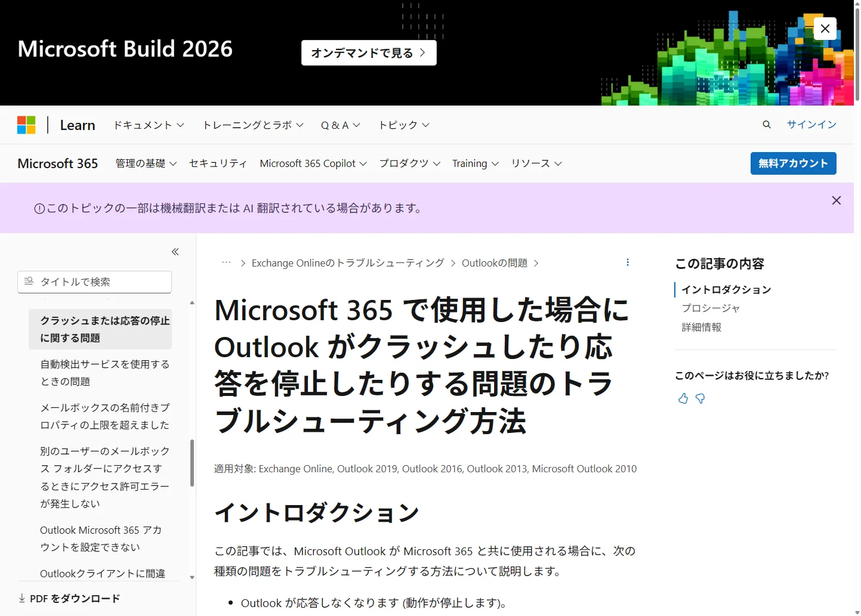This screenshot has width=861, height=616.
Task: Expand the プロダクツ menu
Action: tap(410, 163)
